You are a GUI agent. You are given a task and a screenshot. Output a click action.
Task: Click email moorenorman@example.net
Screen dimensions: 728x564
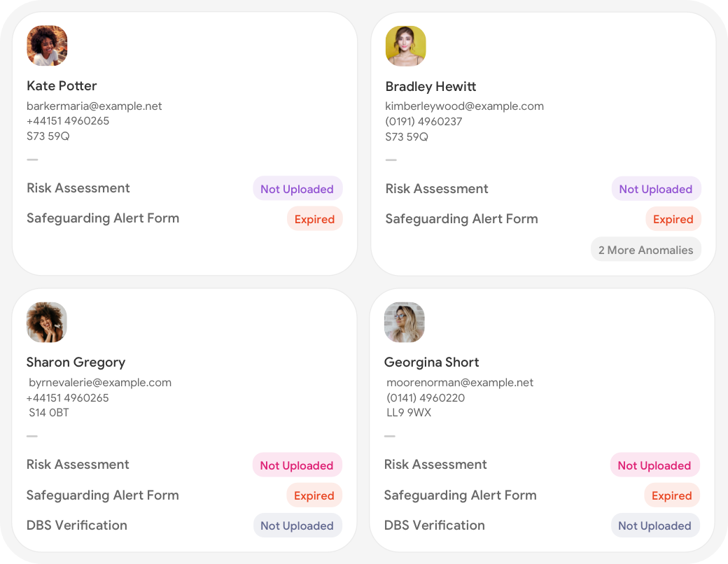(460, 383)
